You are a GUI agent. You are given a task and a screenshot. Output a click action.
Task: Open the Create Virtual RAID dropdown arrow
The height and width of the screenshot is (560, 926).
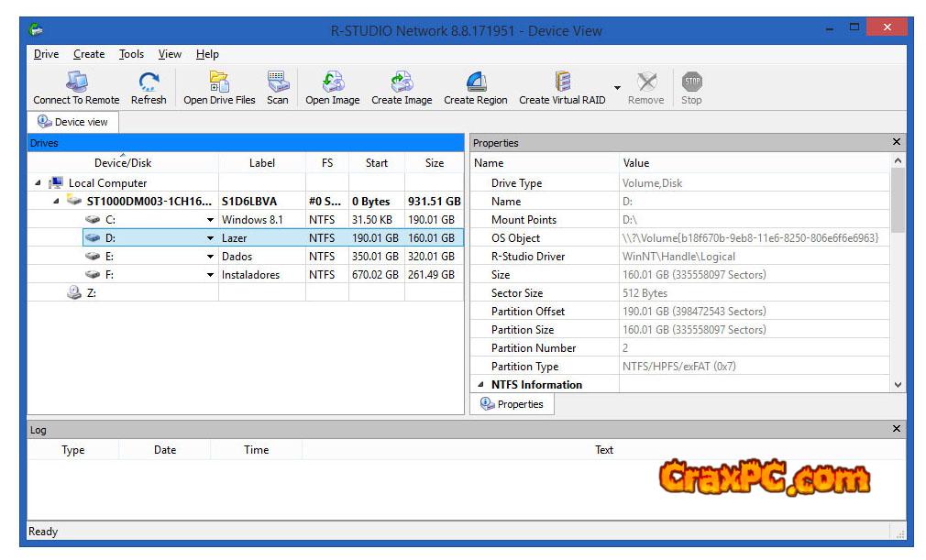(x=617, y=87)
